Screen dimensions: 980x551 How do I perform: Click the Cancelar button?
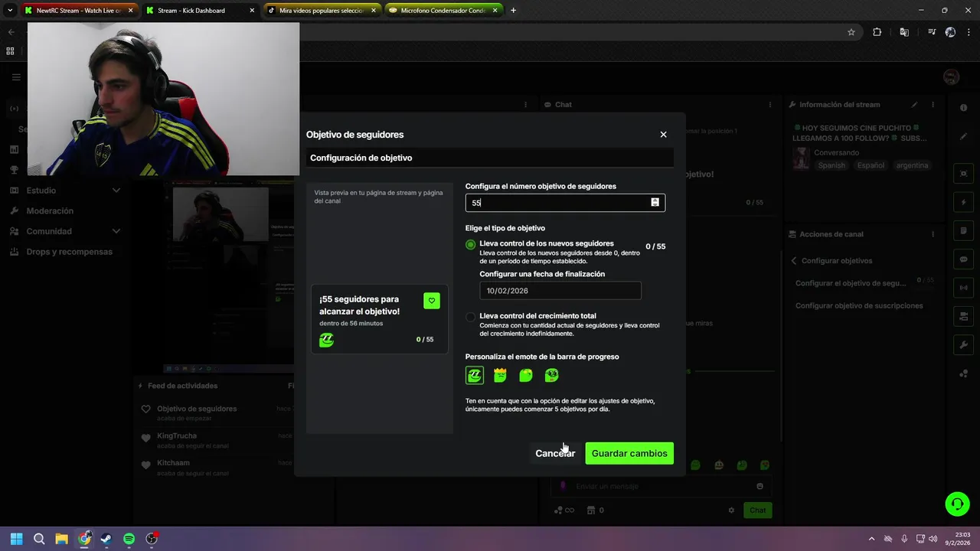555,453
